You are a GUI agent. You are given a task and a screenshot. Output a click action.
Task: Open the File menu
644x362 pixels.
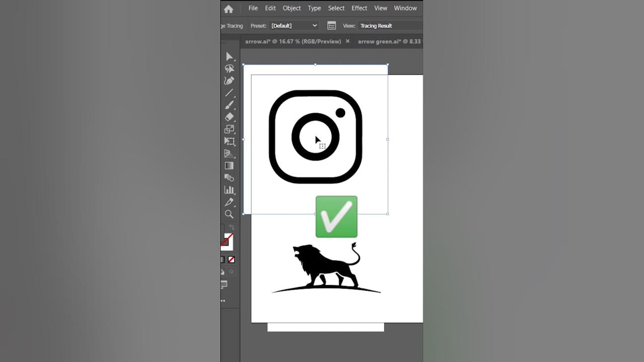253,8
